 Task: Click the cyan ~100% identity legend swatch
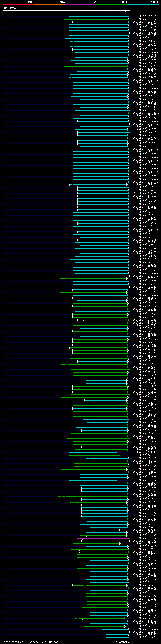143,5
